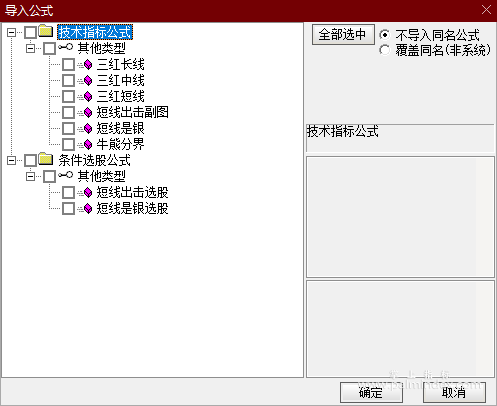Select 其他类型 label under 条件选股公式
Image resolution: width=497 pixels, height=406 pixels.
pyautogui.click(x=102, y=176)
